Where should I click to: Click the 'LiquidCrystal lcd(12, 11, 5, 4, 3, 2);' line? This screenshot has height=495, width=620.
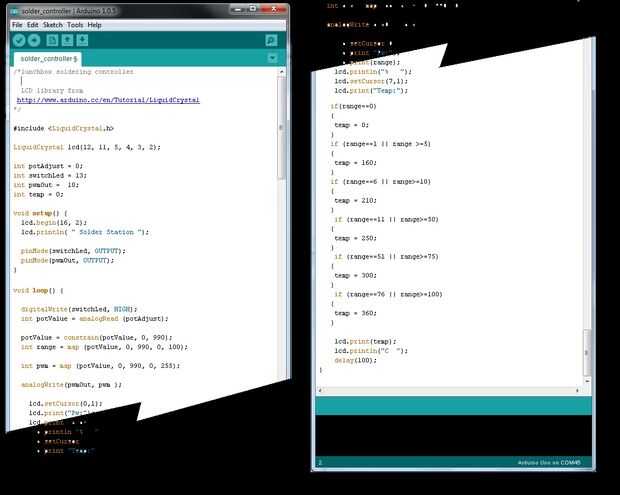coord(87,147)
